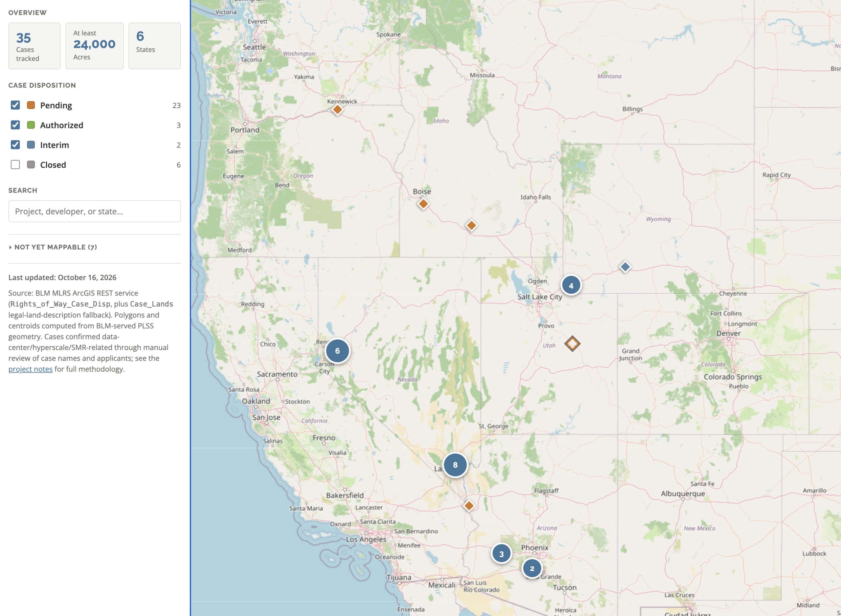Focus the project, developer, or state search field
The image size is (841, 616).
94,211
